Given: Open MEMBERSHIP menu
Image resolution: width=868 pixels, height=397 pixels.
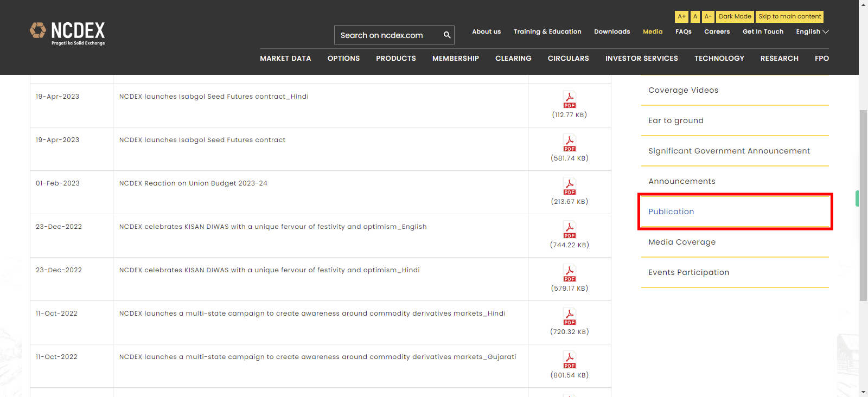Looking at the screenshot, I should click(x=456, y=59).
